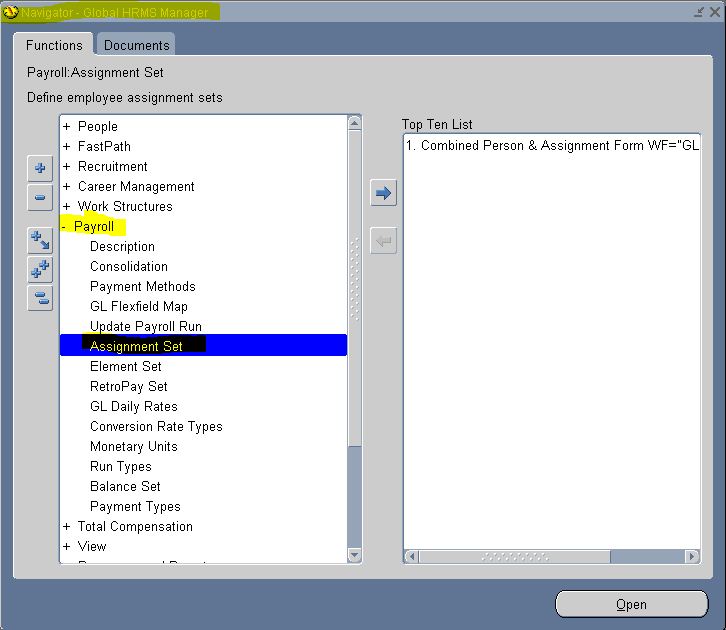The height and width of the screenshot is (630, 726).
Task: Click the Remove from Top Ten List left arrow
Action: tap(383, 241)
